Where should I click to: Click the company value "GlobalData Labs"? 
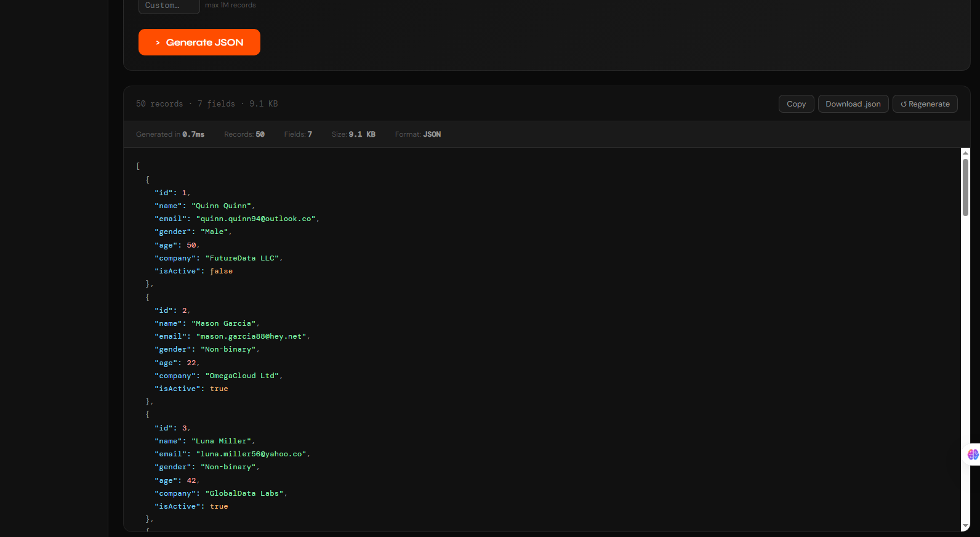[244, 493]
